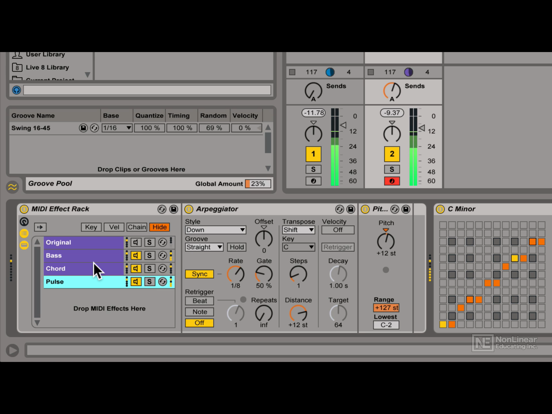The image size is (552, 414).
Task: Click stop clip square in track 1
Action: point(292,72)
